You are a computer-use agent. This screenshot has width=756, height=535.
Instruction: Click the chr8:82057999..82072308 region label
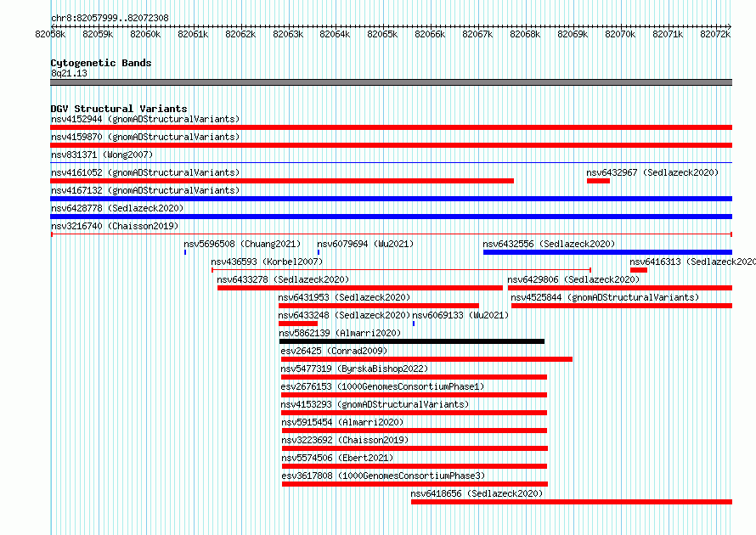(x=110, y=18)
